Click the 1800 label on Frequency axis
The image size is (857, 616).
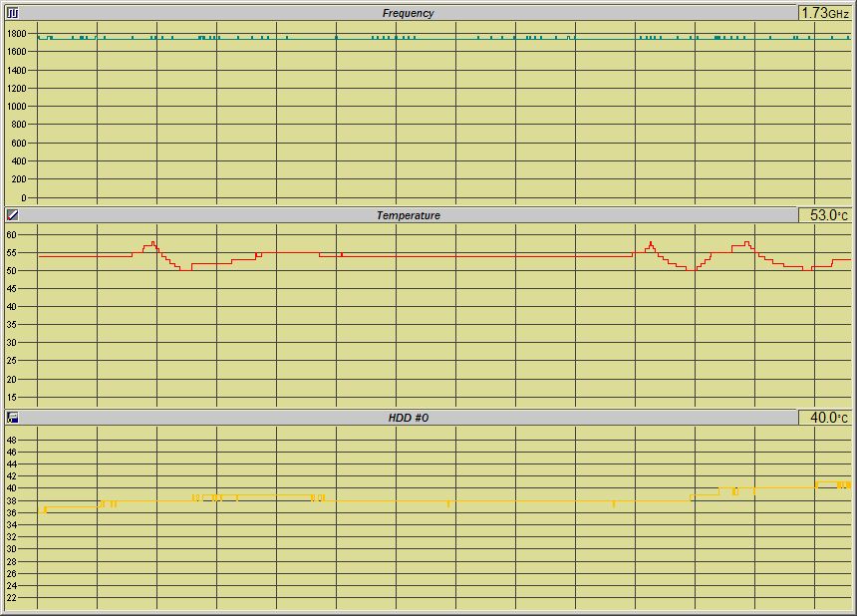pyautogui.click(x=16, y=33)
